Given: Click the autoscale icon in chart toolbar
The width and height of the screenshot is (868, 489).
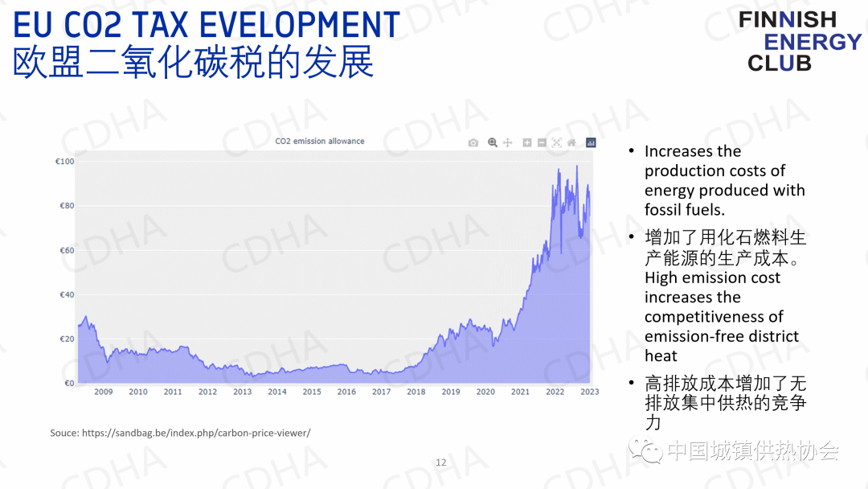Looking at the screenshot, I should pyautogui.click(x=556, y=142).
